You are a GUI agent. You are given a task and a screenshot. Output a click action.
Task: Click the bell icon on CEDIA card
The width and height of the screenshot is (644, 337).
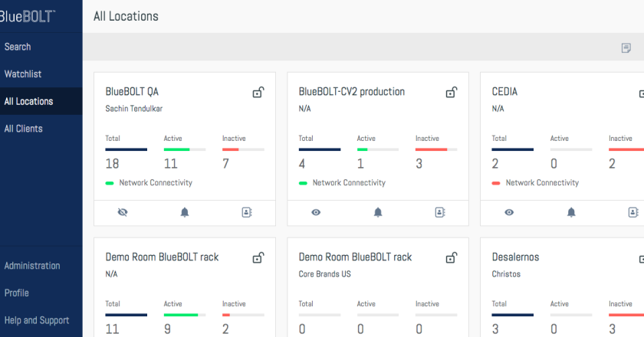571,212
